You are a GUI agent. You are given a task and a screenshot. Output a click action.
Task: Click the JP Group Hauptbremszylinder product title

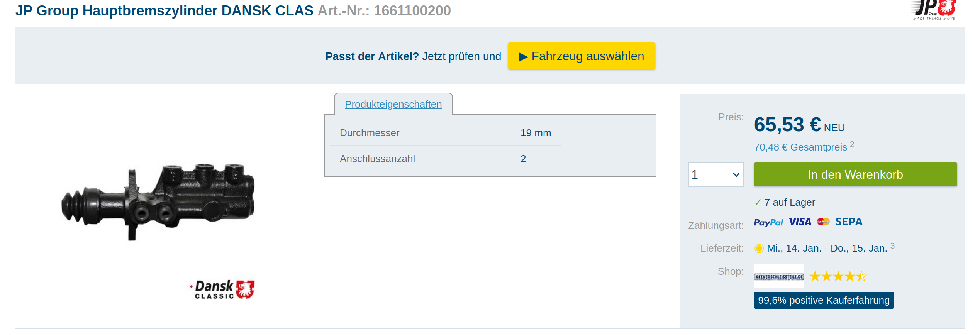pyautogui.click(x=164, y=11)
